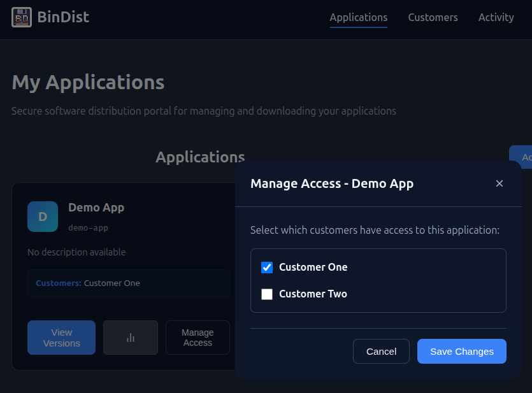Screen dimensions: 532x393
Task: Click the partially visible Add button
Action: [521, 157]
